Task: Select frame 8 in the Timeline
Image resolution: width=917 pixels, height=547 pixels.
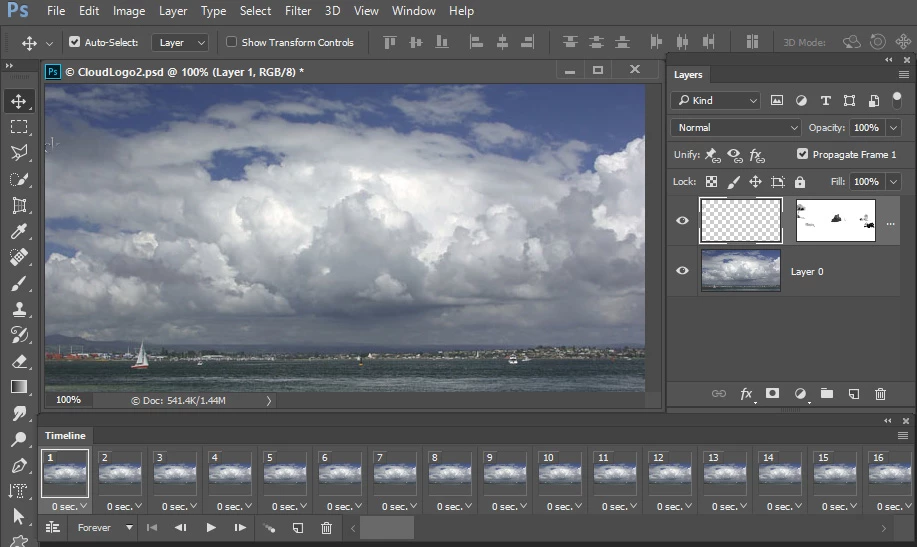Action: (450, 473)
